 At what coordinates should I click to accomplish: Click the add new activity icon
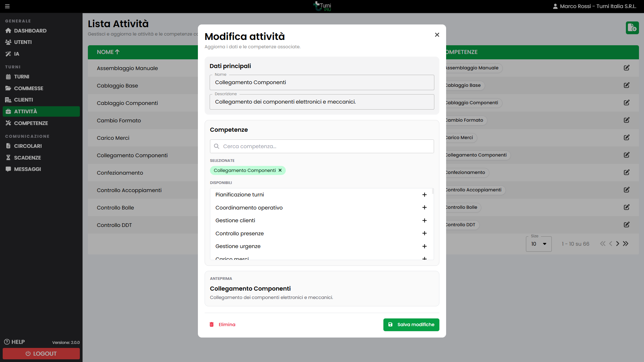point(632,27)
